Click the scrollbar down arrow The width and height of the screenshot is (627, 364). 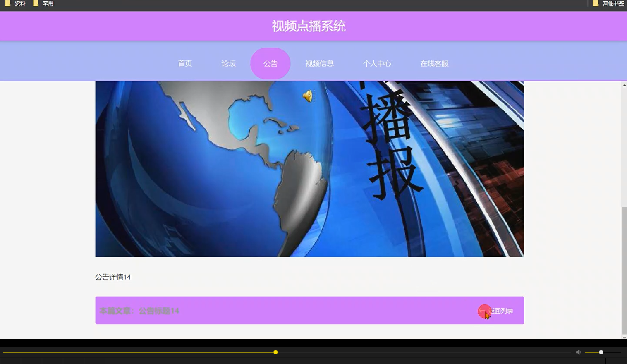point(623,337)
